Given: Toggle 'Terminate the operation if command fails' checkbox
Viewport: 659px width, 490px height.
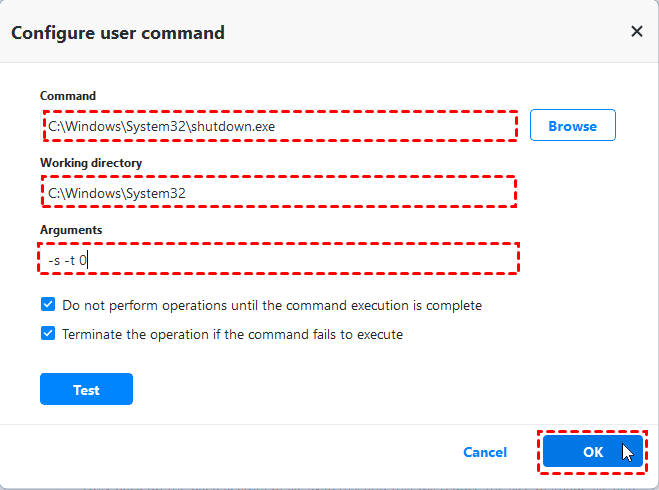Looking at the screenshot, I should (48, 334).
